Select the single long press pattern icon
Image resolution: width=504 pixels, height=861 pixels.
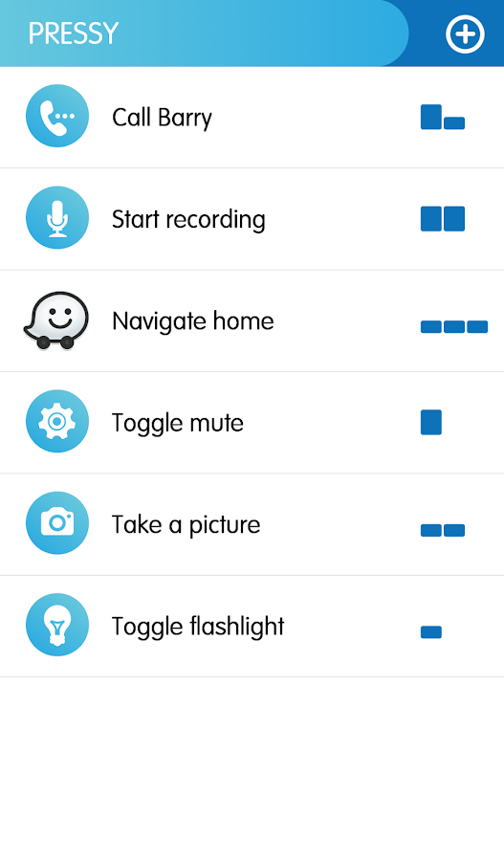[x=431, y=422]
